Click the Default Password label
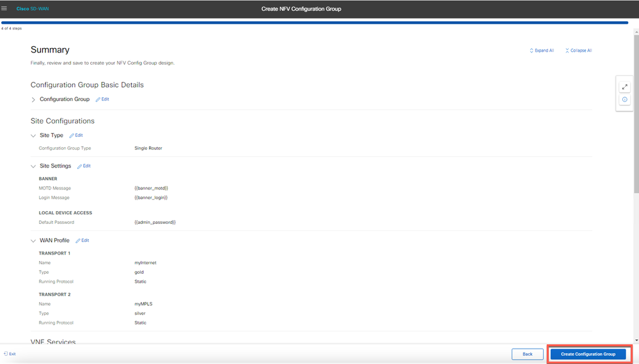 [56, 223]
